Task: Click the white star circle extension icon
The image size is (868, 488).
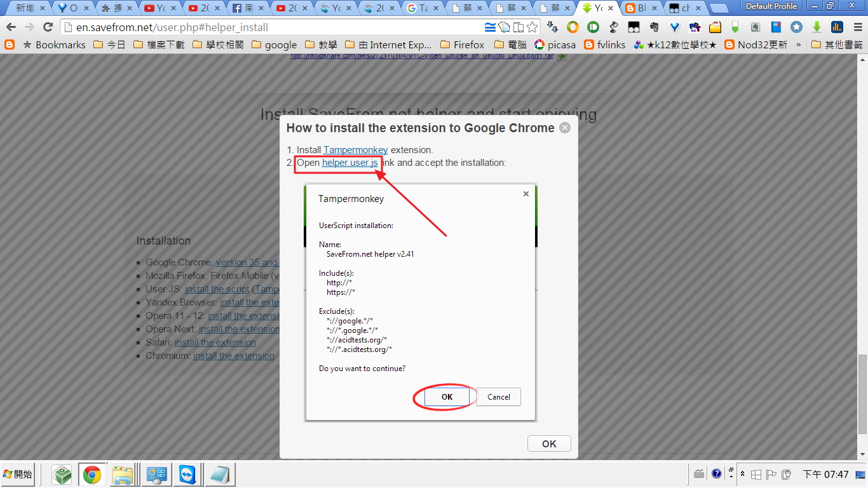Action: (x=796, y=27)
